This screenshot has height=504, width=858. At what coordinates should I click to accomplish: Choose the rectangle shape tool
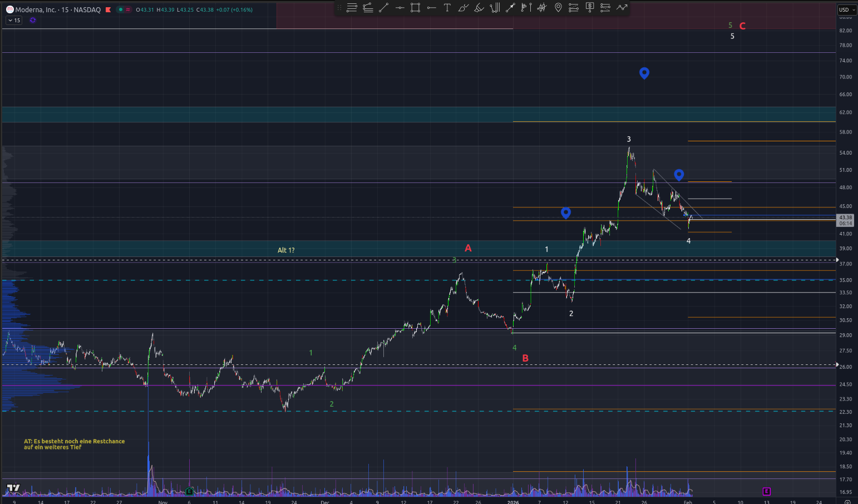415,8
